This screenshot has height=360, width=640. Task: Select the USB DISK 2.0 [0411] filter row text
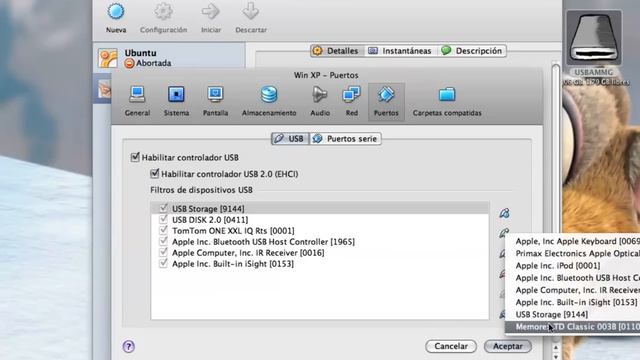tap(210, 220)
